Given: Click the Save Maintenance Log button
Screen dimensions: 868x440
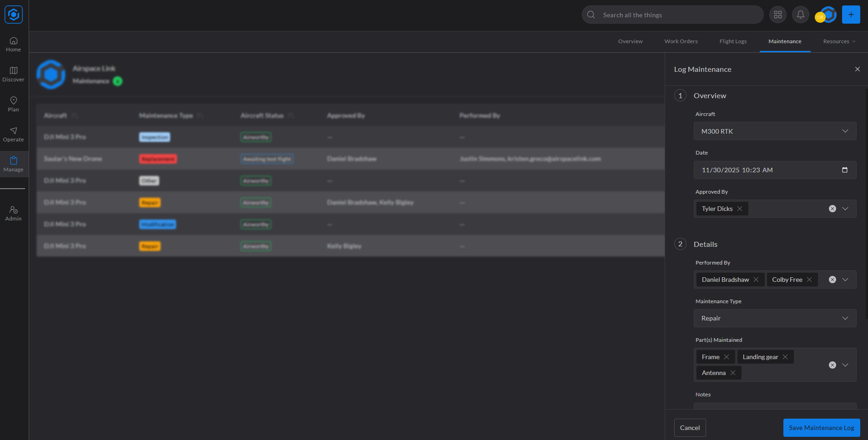Looking at the screenshot, I should (821, 428).
